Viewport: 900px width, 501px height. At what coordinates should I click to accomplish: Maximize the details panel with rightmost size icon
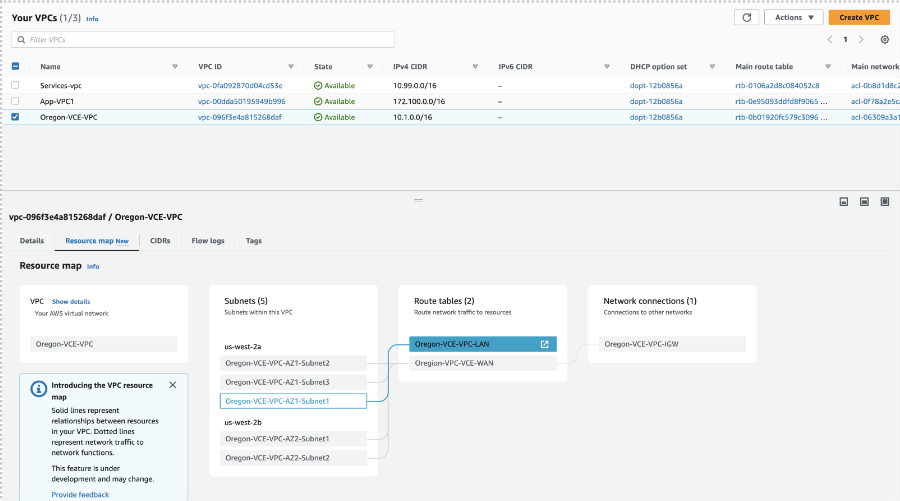pos(884,202)
